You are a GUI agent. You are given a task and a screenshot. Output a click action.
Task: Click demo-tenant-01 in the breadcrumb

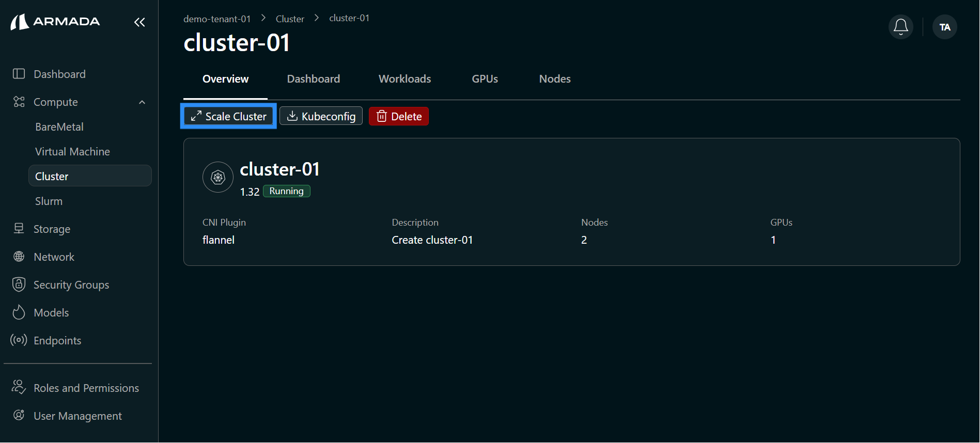click(x=217, y=19)
